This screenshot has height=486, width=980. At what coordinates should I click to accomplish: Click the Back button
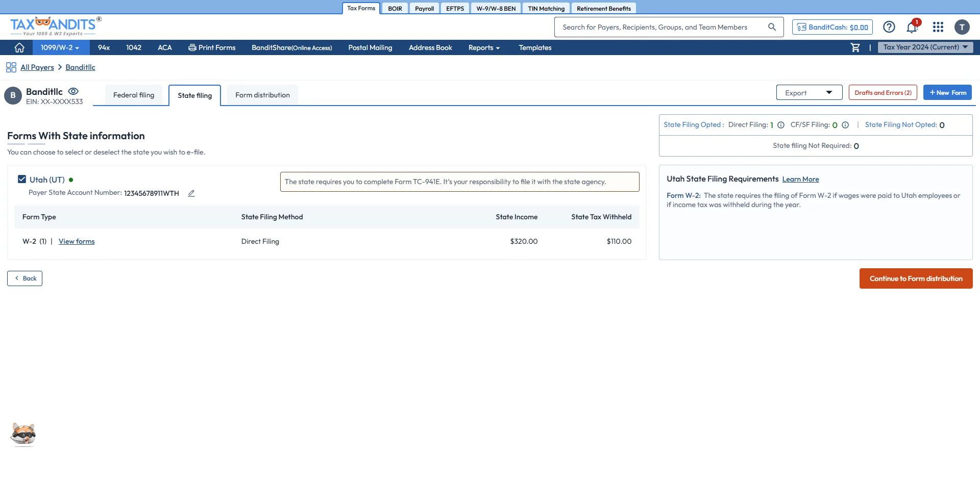click(x=24, y=278)
